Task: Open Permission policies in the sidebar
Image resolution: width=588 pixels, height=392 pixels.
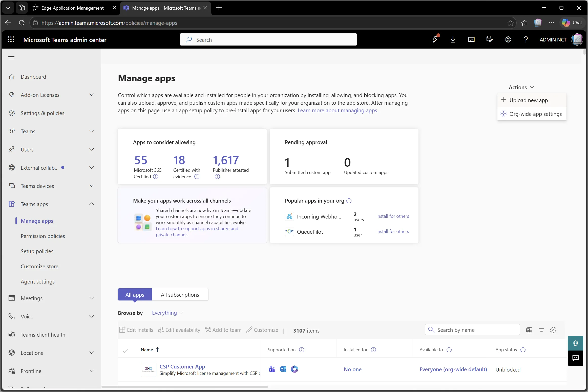Action: pos(43,236)
